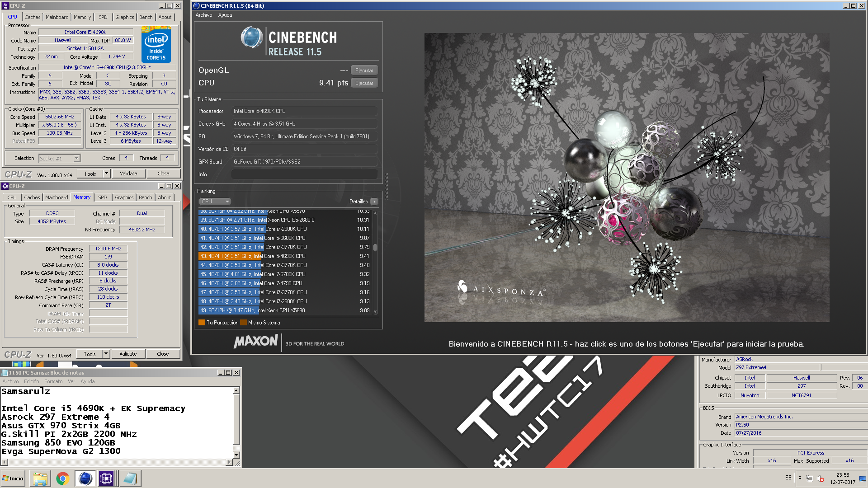Click ranking scrollbar down arrow
The image size is (868, 488).
(x=375, y=311)
